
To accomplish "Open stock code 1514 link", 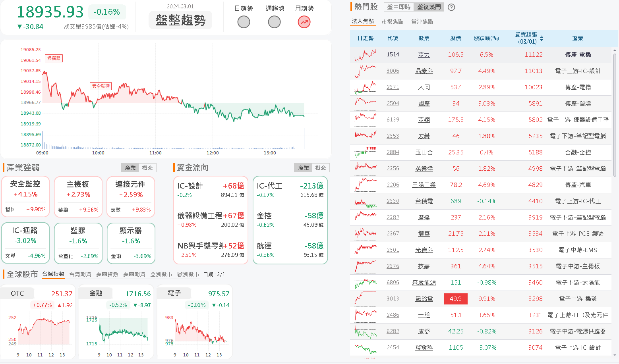I will [x=393, y=55].
